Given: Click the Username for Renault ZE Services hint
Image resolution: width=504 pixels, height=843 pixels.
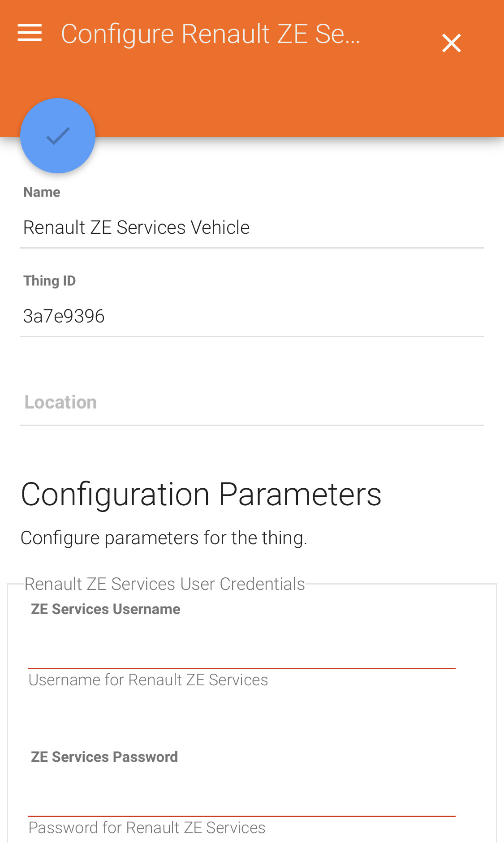Looking at the screenshot, I should pos(148,680).
